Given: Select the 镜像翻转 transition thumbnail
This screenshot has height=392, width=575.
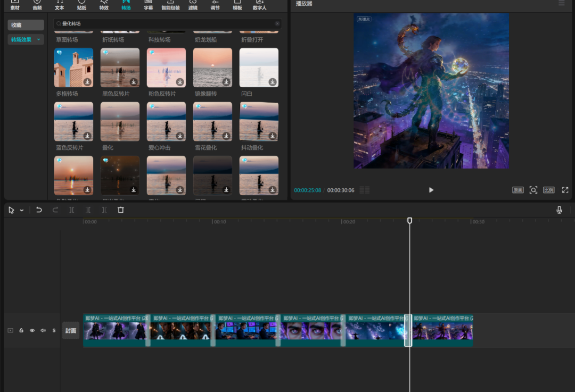Looking at the screenshot, I should (212, 68).
